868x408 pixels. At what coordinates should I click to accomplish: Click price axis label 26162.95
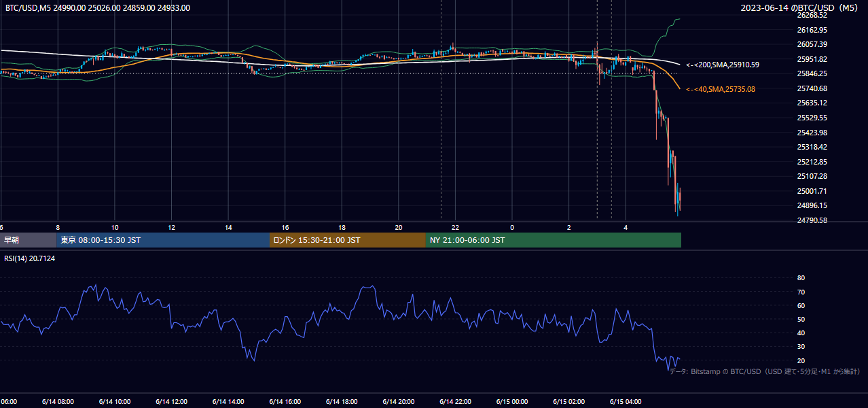(812, 30)
